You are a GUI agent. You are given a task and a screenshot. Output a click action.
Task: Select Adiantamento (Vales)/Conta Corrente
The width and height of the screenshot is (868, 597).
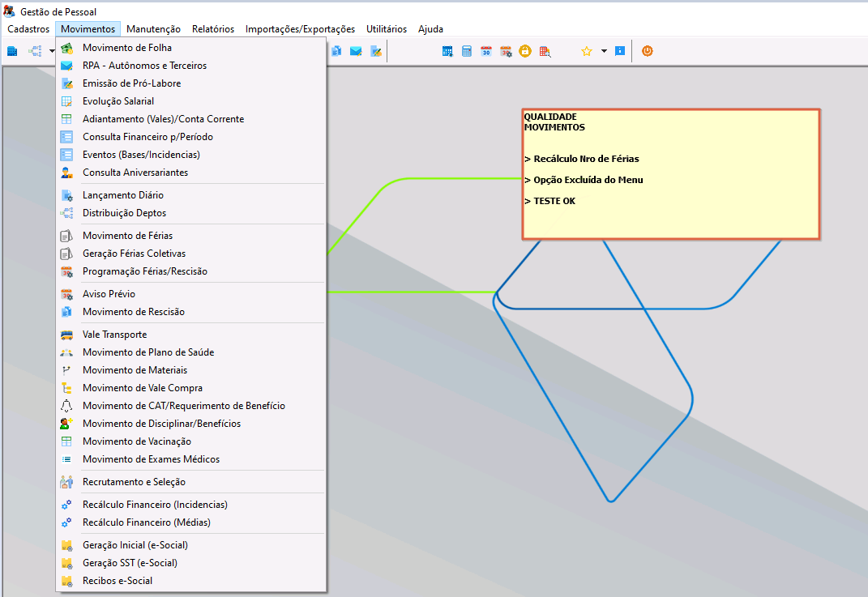[x=191, y=119]
